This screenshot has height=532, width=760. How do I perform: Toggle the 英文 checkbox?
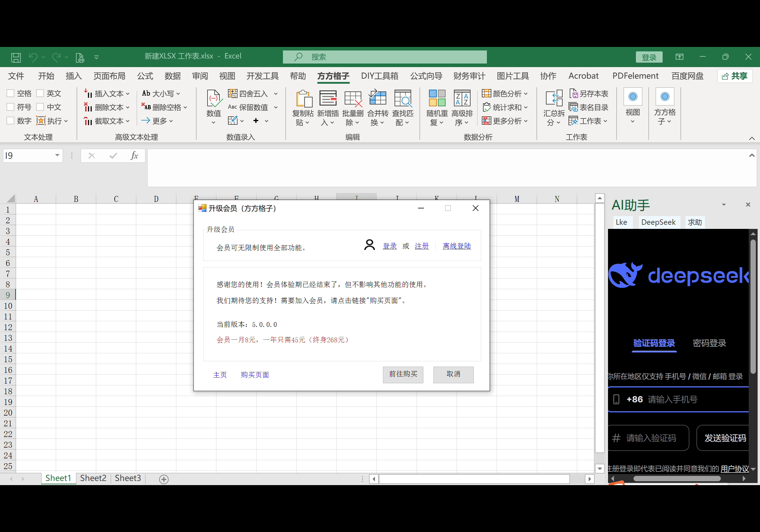40,94
